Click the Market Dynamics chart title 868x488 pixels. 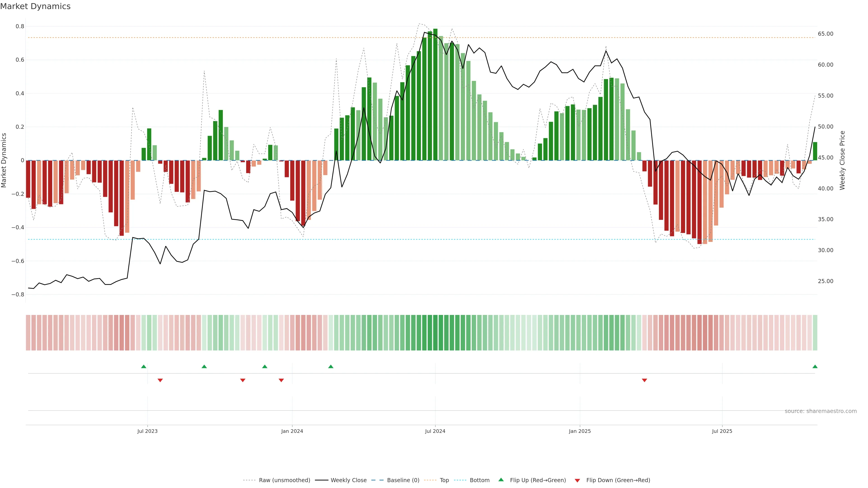coord(35,6)
